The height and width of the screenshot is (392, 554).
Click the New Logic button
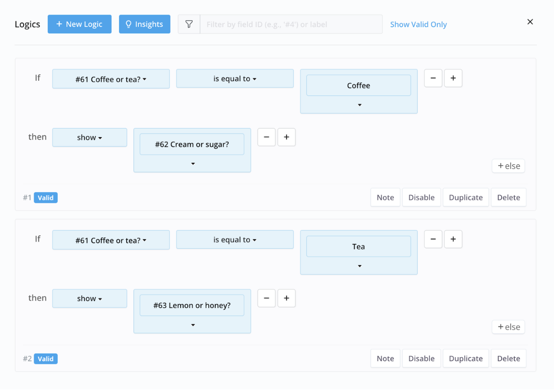(79, 24)
